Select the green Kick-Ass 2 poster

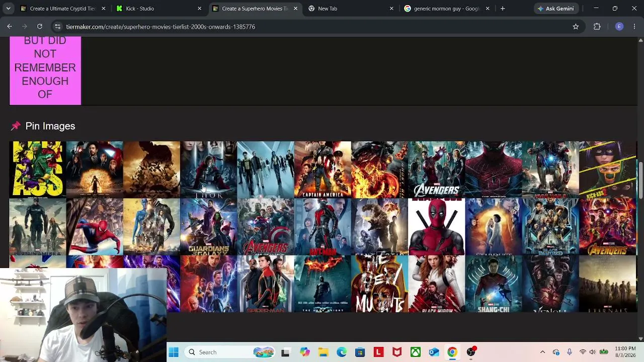pos(607,169)
